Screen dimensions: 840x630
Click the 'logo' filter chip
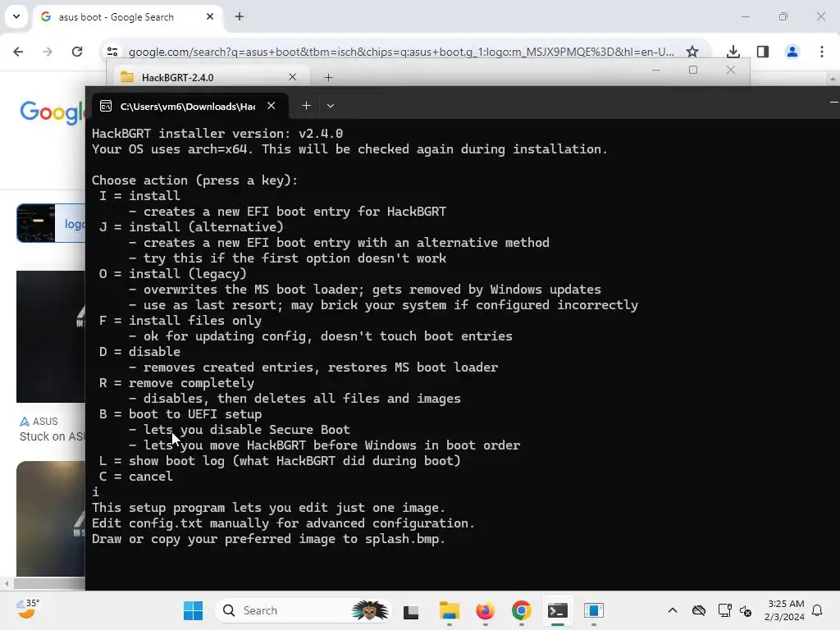(51, 223)
